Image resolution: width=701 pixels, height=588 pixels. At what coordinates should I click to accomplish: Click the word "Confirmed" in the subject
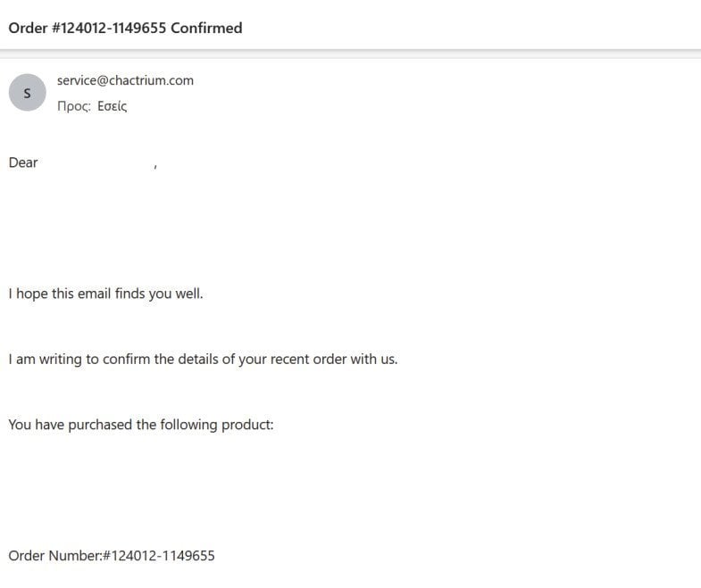pyautogui.click(x=206, y=28)
